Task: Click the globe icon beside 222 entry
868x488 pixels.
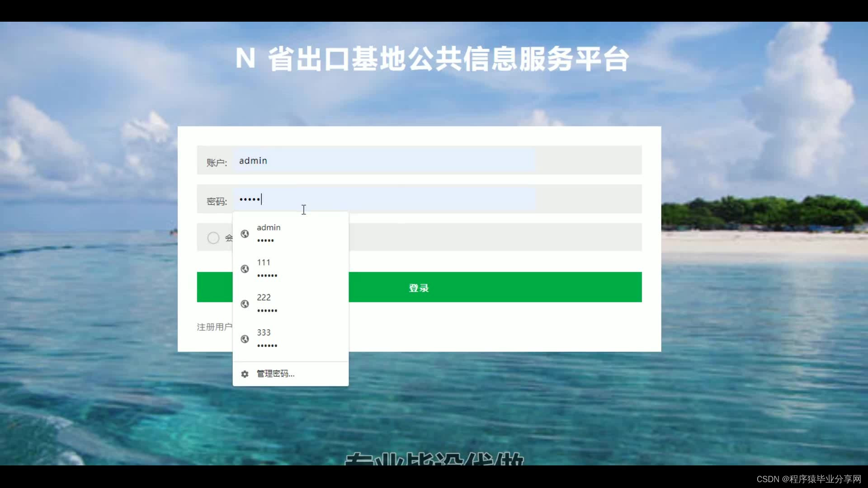Action: (245, 304)
